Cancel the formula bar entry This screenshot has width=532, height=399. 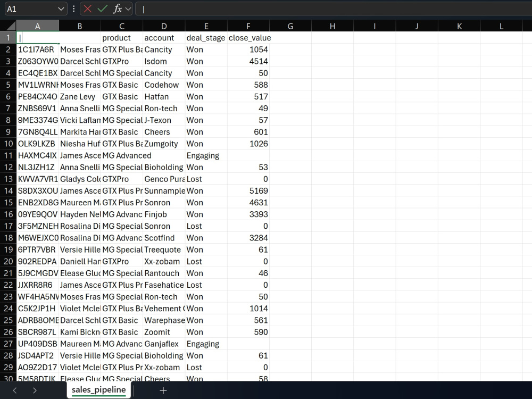[x=88, y=9]
